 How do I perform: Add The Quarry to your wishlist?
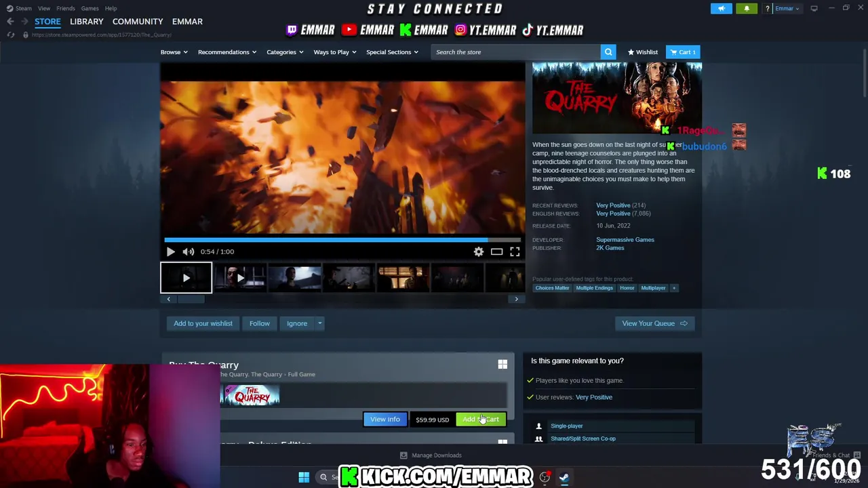tap(203, 323)
